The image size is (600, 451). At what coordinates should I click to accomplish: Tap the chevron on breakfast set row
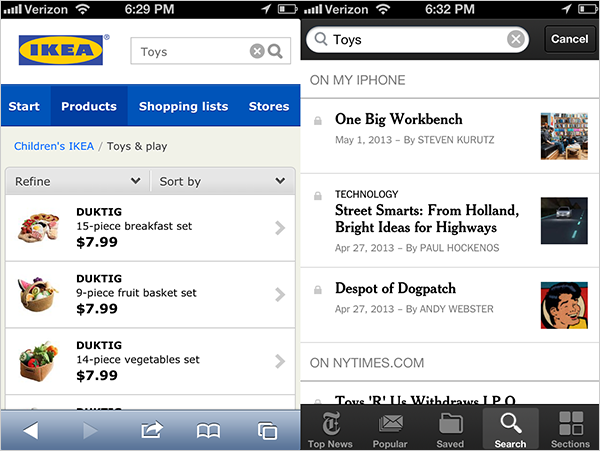pyautogui.click(x=280, y=228)
